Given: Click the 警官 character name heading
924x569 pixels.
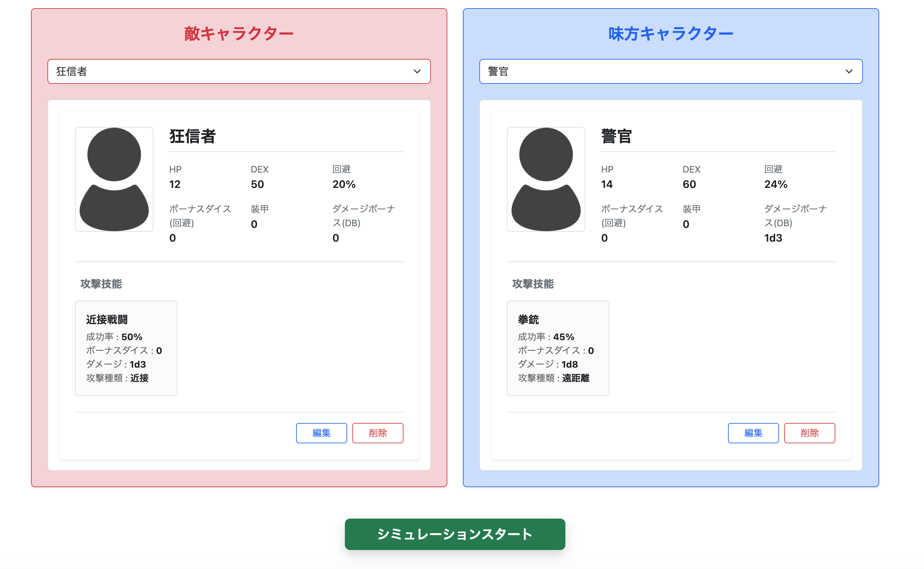Looking at the screenshot, I should (617, 137).
